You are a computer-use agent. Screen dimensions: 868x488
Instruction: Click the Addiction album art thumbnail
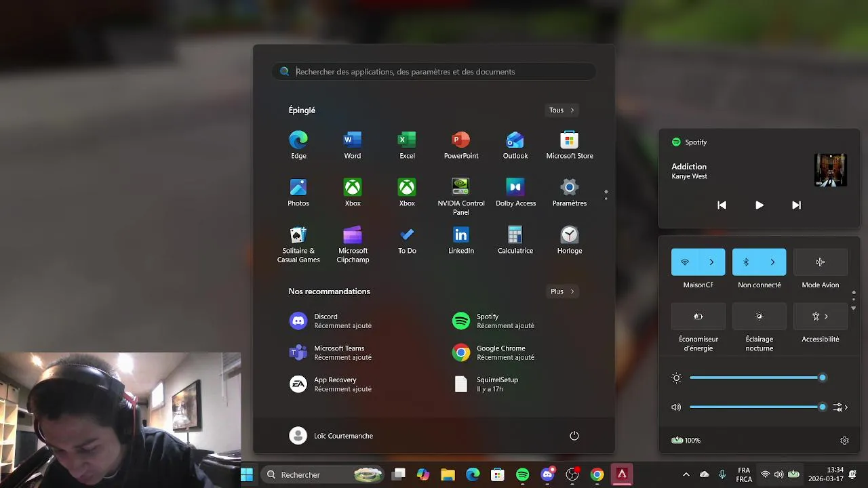tap(831, 170)
